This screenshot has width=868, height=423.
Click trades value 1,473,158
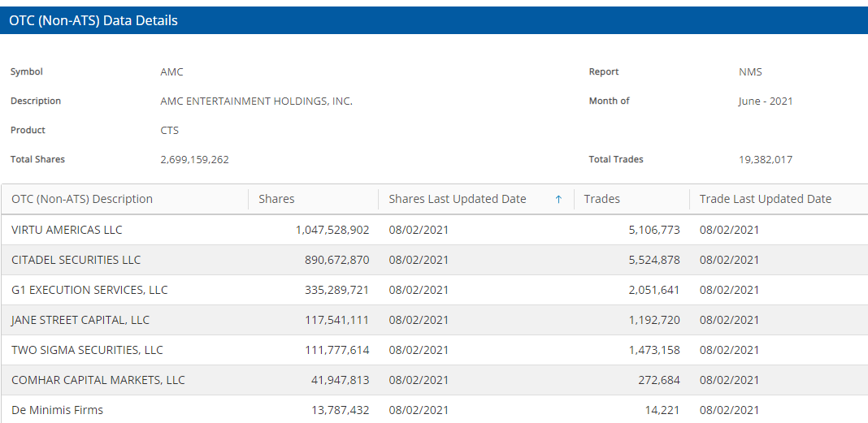(x=654, y=350)
